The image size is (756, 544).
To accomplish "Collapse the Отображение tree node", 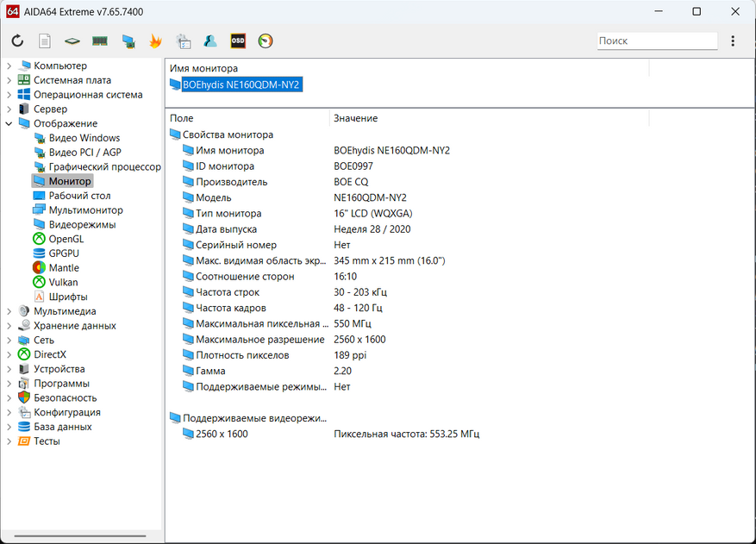I will 9,123.
